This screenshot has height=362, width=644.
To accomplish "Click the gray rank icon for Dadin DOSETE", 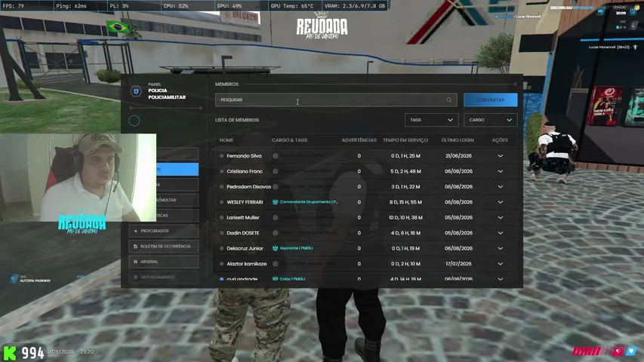I will click(x=275, y=233).
